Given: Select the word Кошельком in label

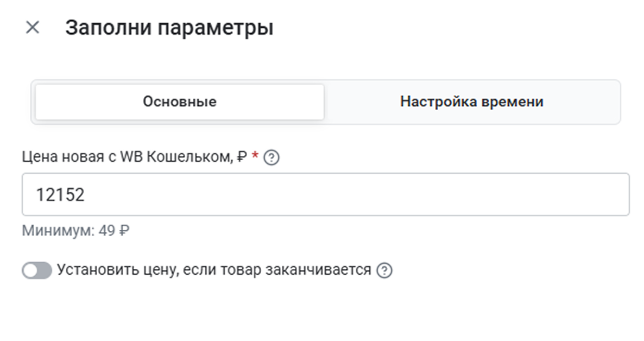Looking at the screenshot, I should pos(190,156).
